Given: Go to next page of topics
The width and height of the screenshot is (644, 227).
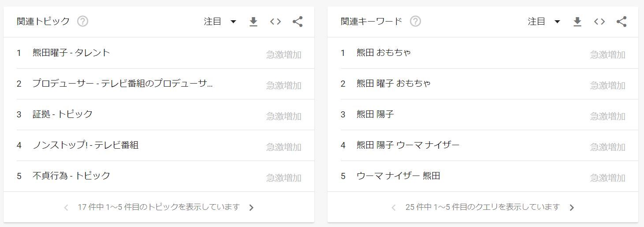Looking at the screenshot, I should (251, 208).
